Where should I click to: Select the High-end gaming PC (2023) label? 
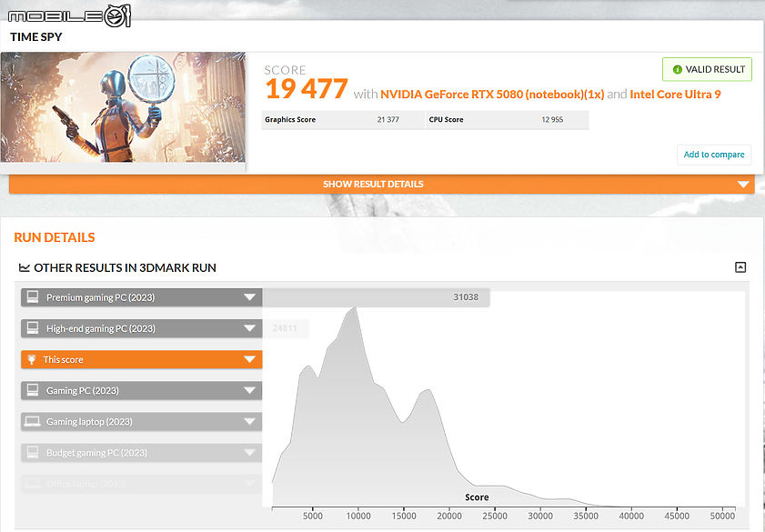pyautogui.click(x=100, y=328)
